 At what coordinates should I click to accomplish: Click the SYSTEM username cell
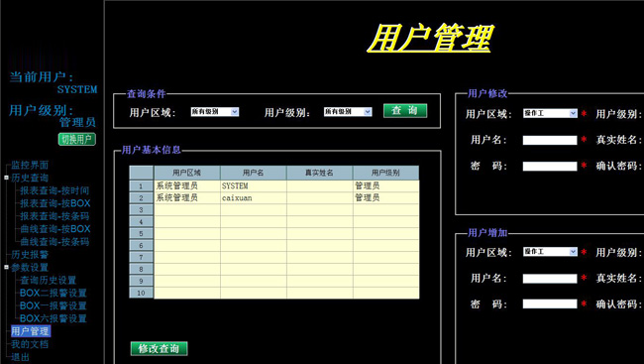(254, 185)
